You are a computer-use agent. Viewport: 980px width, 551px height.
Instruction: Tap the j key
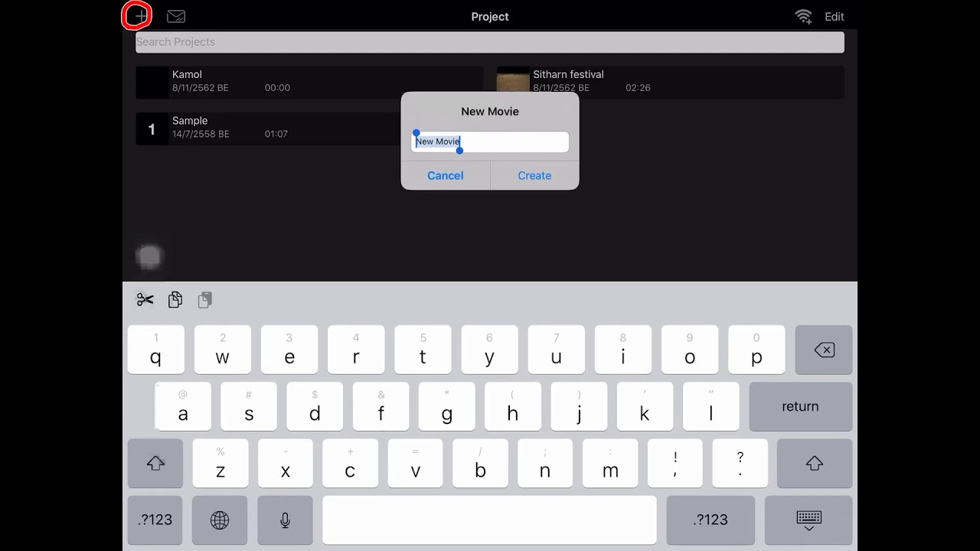579,406
